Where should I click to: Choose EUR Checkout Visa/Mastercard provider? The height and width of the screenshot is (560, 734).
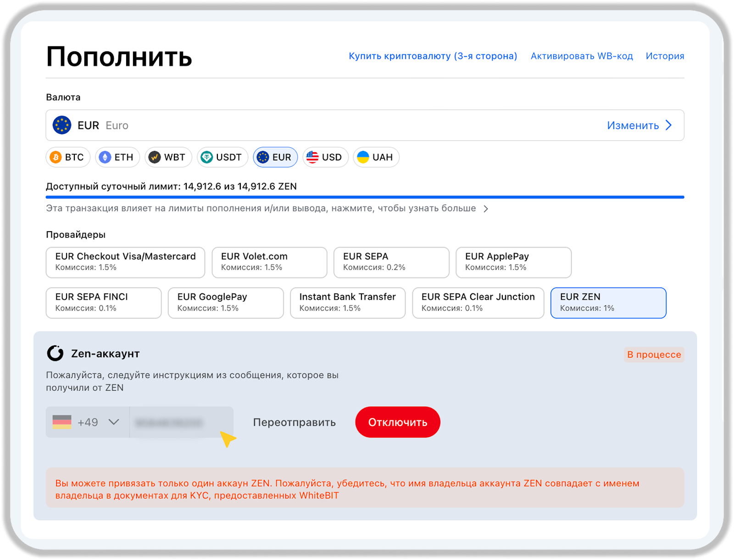pyautogui.click(x=125, y=262)
